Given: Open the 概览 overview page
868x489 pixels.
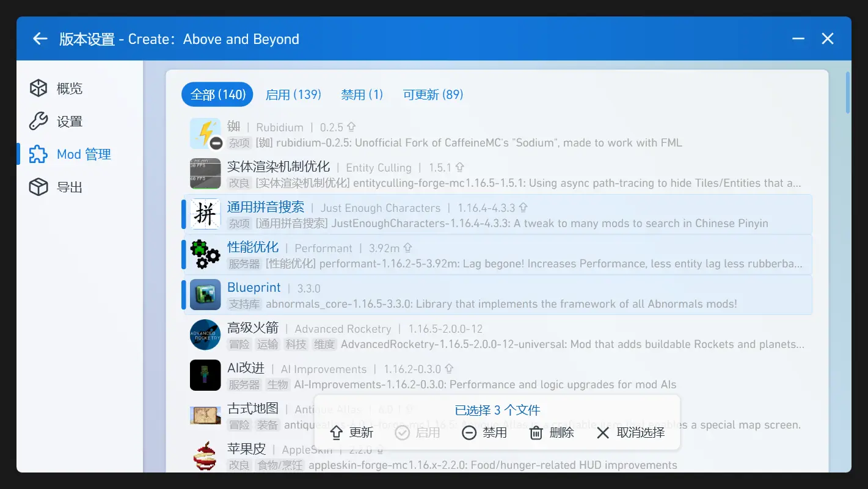Looking at the screenshot, I should (x=69, y=89).
